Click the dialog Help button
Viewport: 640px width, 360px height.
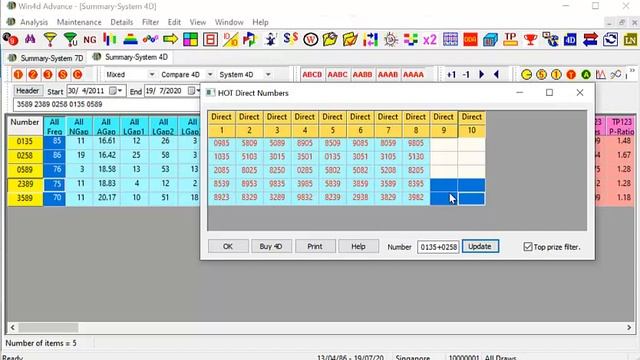tap(358, 246)
